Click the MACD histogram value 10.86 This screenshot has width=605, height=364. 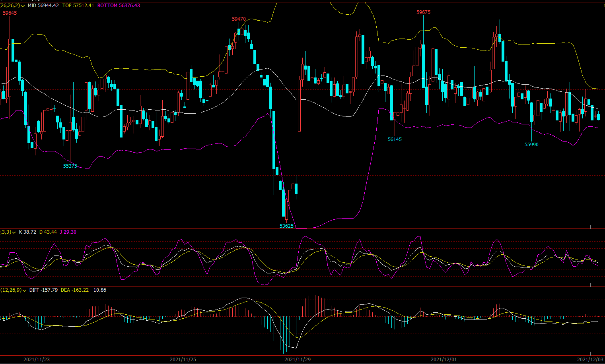coord(100,290)
